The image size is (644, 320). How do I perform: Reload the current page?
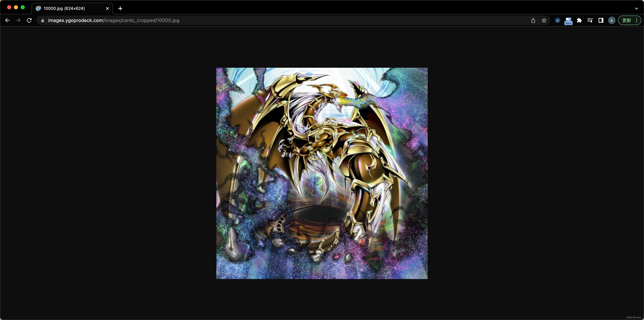tap(29, 20)
